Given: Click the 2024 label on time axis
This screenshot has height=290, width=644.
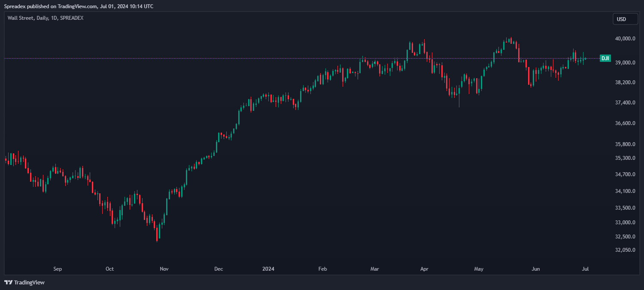Looking at the screenshot, I should tap(268, 269).
